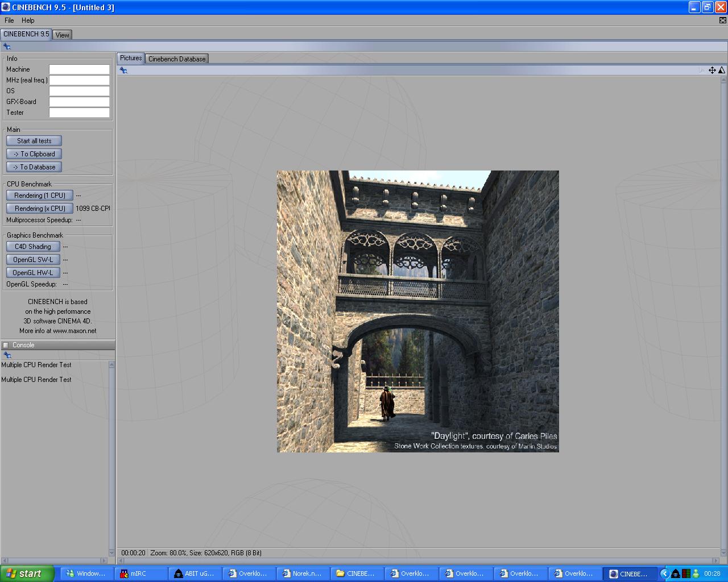Toggle the Console checkbox
Image resolution: width=728 pixels, height=582 pixels.
coord(6,345)
